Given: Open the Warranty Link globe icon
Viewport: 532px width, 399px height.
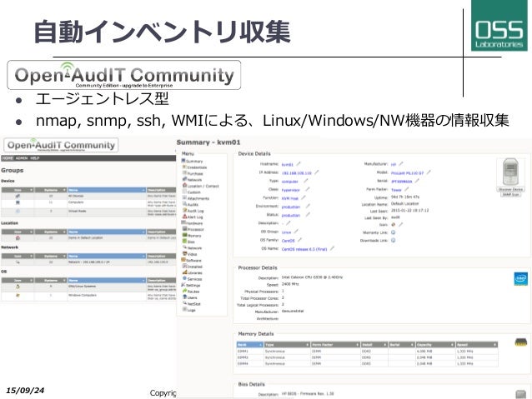Looking at the screenshot, I should 394,232.
